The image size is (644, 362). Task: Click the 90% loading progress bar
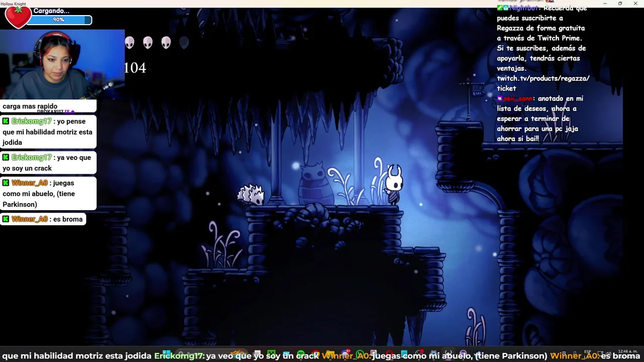coord(59,20)
